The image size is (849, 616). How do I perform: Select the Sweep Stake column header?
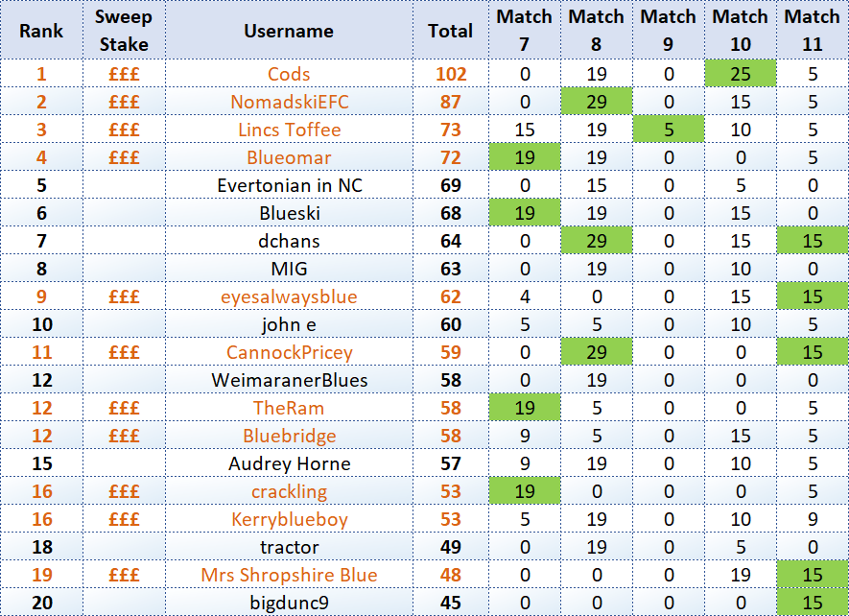(123, 31)
